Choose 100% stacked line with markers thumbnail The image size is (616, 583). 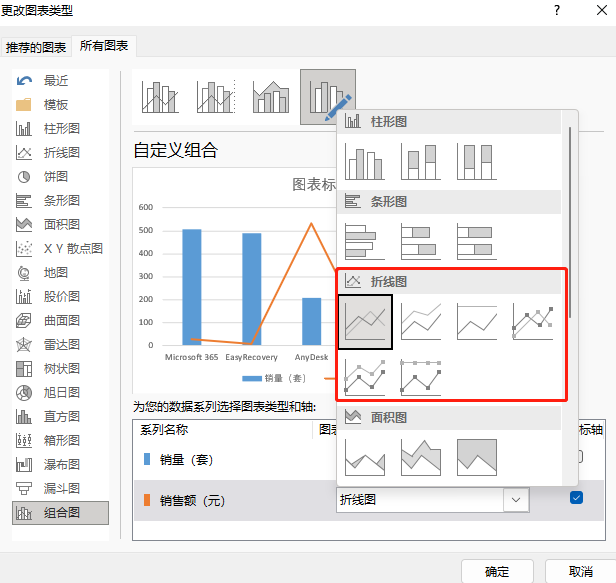tap(421, 377)
